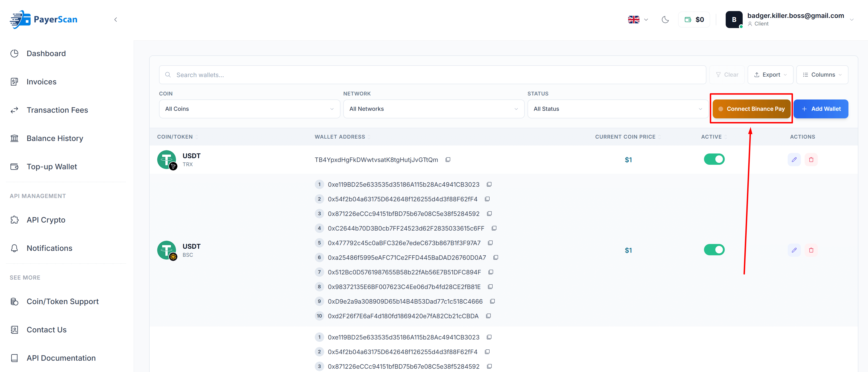Open the Top-up Wallet page
The width and height of the screenshot is (868, 372).
[52, 167]
